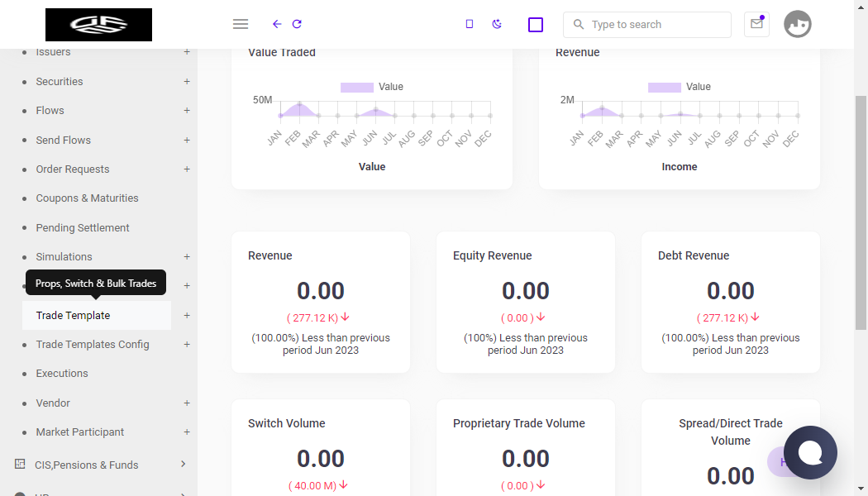Image resolution: width=868 pixels, height=496 pixels.
Task: Click FEB data point in Revenue chart
Action: tap(603, 108)
